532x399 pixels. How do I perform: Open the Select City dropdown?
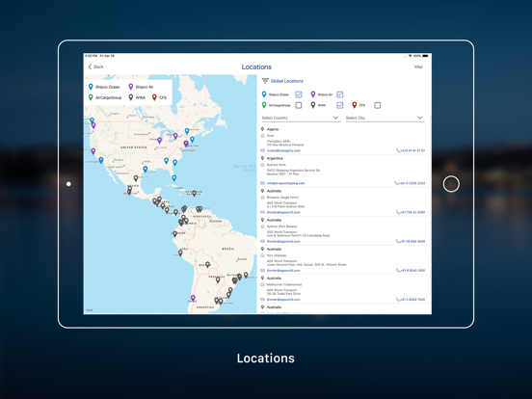pyautogui.click(x=386, y=118)
